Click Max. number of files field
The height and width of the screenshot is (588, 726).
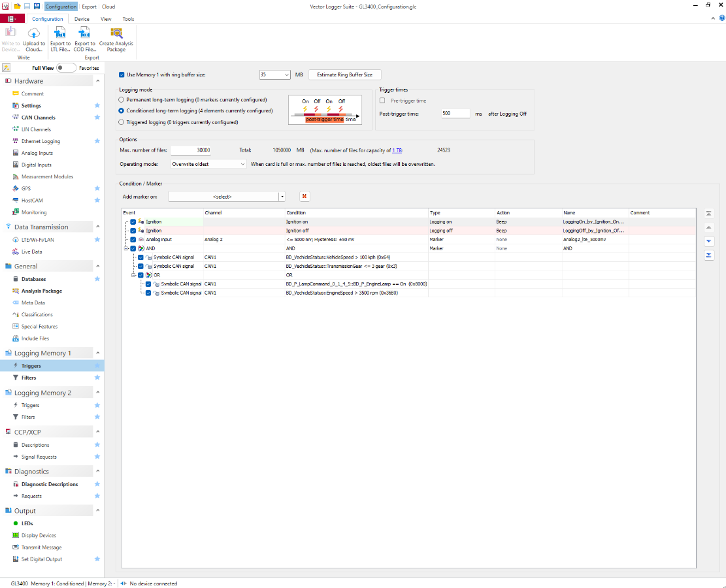[191, 150]
